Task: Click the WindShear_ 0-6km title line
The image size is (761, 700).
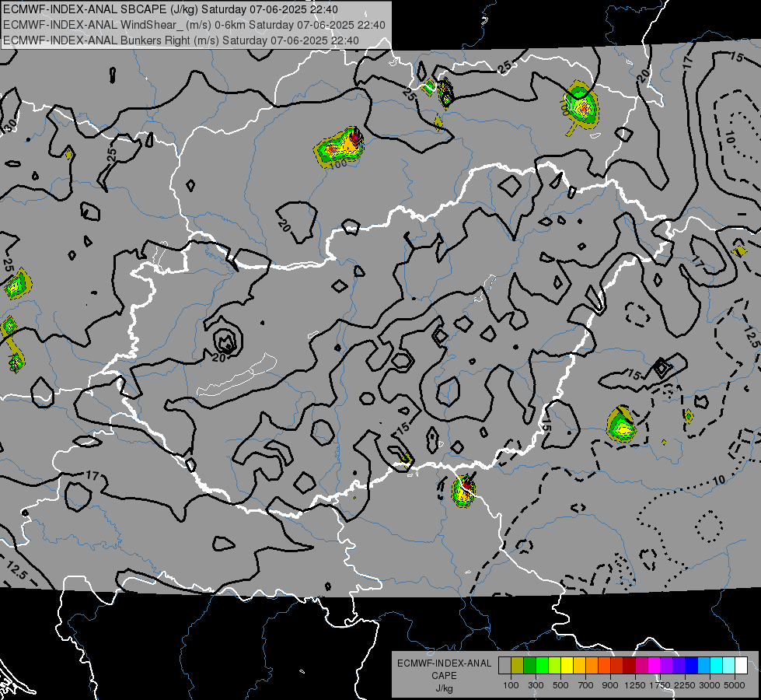Action: (x=194, y=25)
